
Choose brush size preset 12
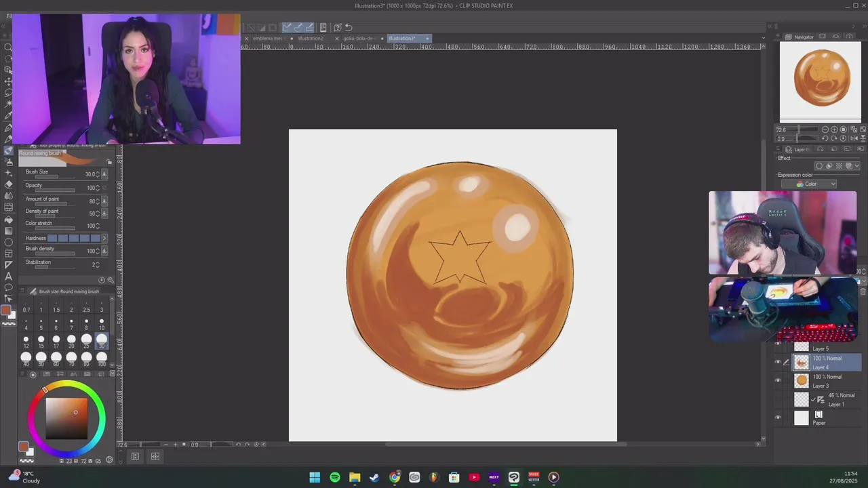[26, 341]
